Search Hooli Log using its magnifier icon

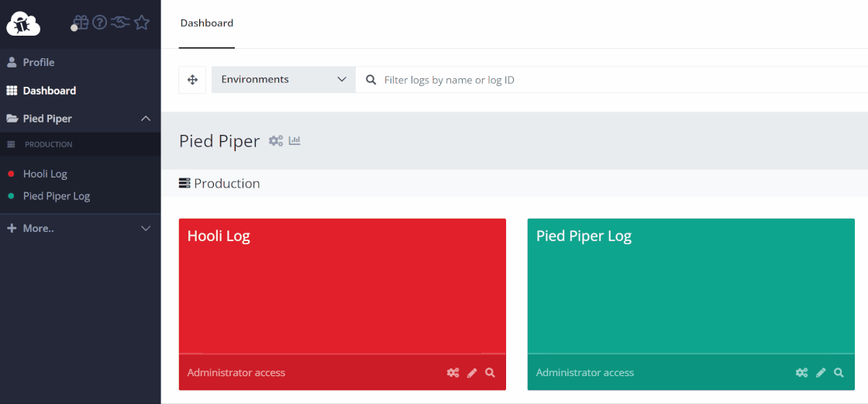(x=490, y=372)
